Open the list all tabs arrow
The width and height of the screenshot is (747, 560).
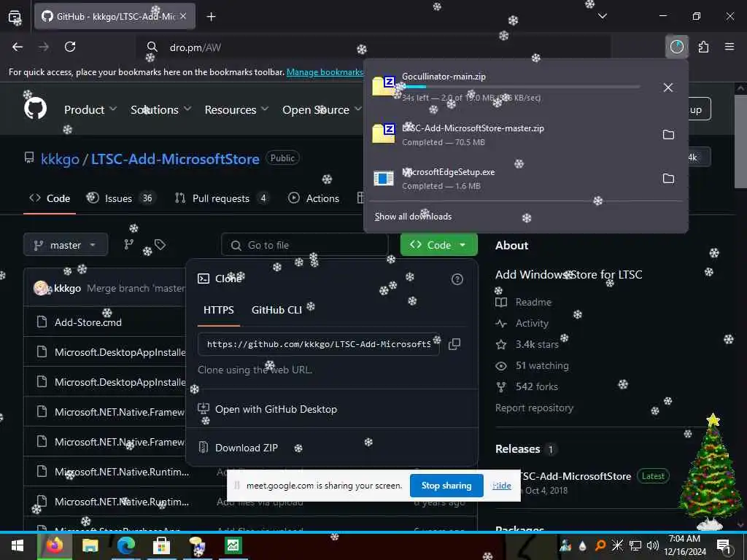click(x=602, y=16)
